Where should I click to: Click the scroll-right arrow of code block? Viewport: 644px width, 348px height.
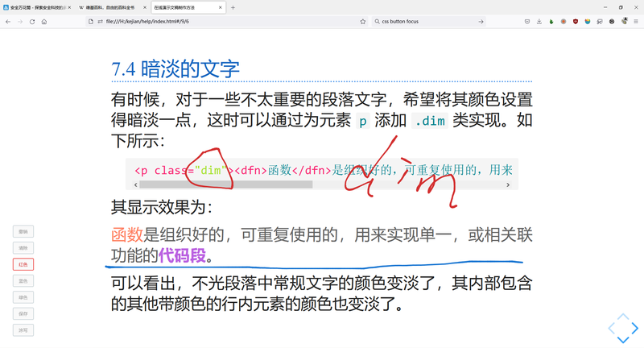[x=507, y=184]
